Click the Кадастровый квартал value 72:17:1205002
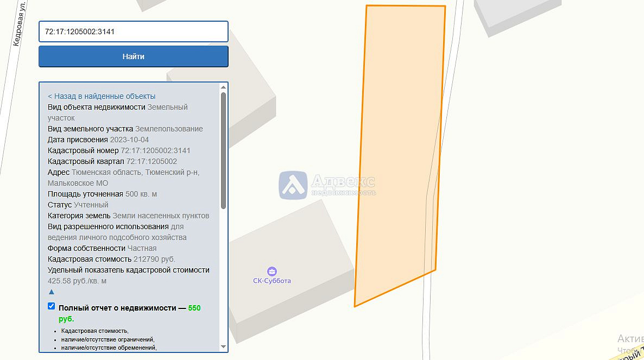Screen dimensions: 644x360 coord(151,161)
